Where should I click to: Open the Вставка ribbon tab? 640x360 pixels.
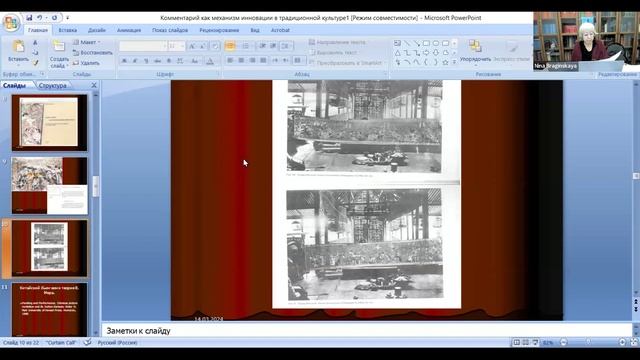(68, 30)
